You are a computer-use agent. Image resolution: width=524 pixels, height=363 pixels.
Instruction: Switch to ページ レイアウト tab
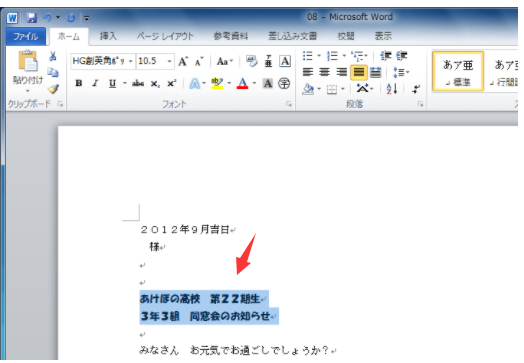(x=165, y=36)
